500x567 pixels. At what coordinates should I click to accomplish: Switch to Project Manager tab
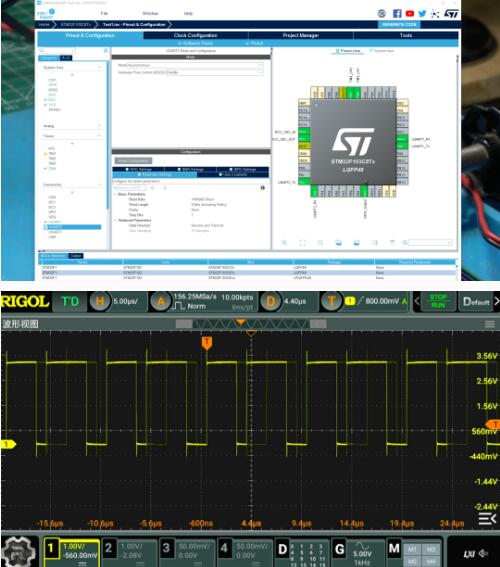pos(301,35)
